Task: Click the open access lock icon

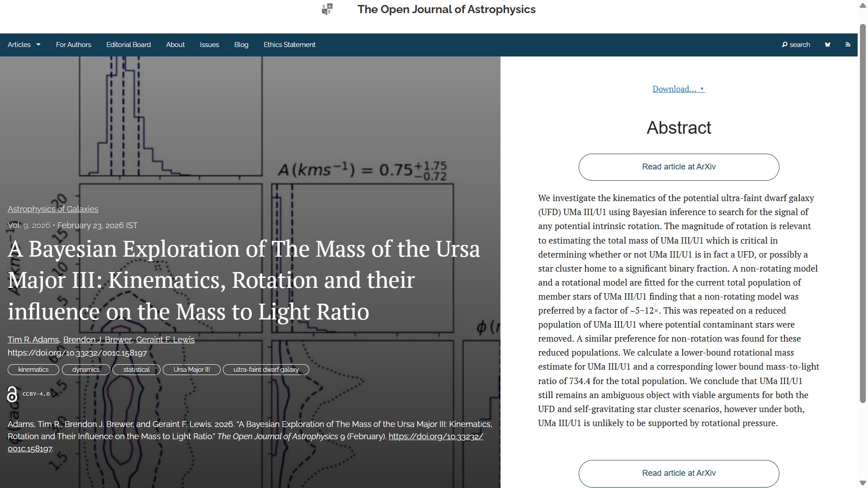Action: tap(12, 394)
